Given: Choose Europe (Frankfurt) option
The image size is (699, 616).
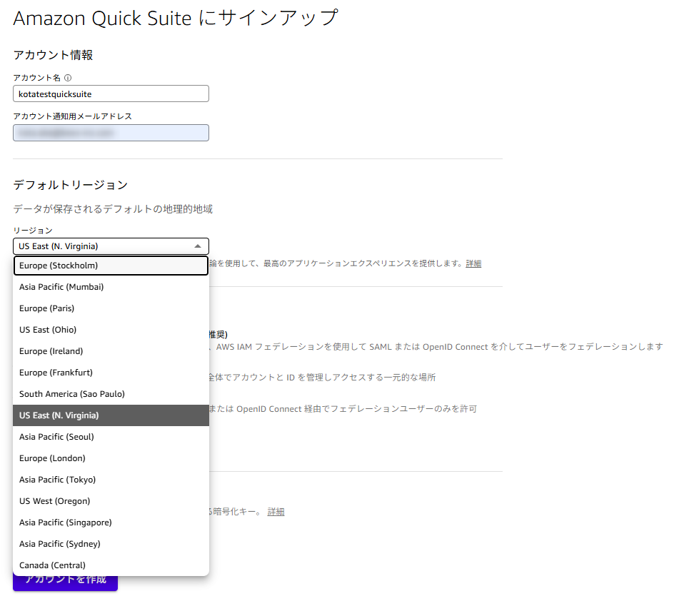Looking at the screenshot, I should [x=111, y=373].
